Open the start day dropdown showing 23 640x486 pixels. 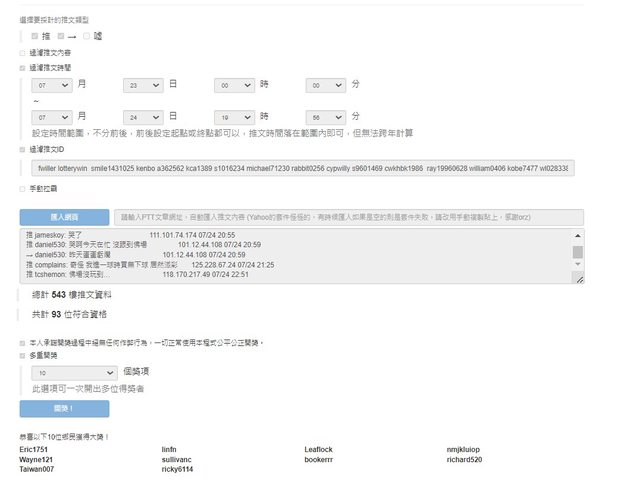[x=143, y=86]
